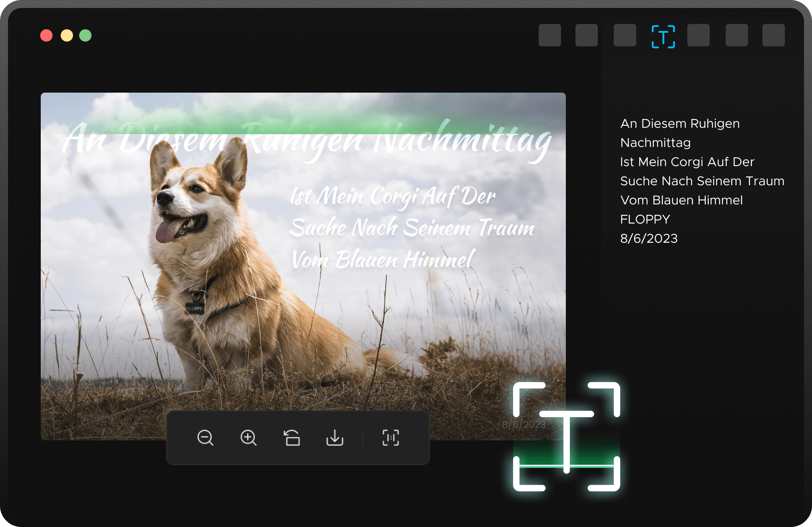812x527 pixels.
Task: Close the window with the red button
Action: click(x=46, y=36)
